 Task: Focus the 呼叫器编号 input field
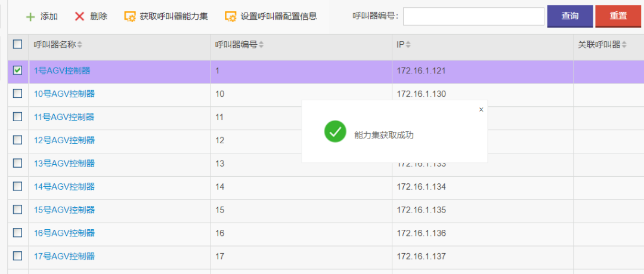click(473, 17)
